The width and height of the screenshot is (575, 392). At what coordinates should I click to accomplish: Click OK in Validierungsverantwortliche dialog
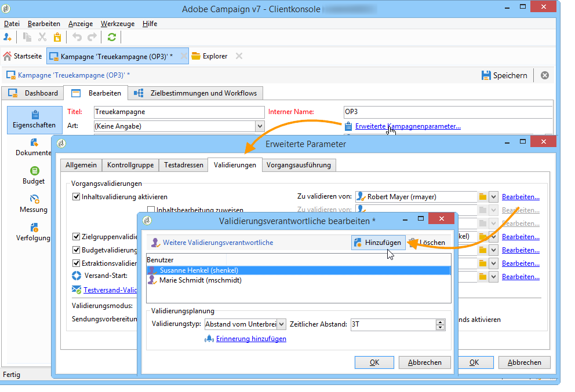click(374, 362)
